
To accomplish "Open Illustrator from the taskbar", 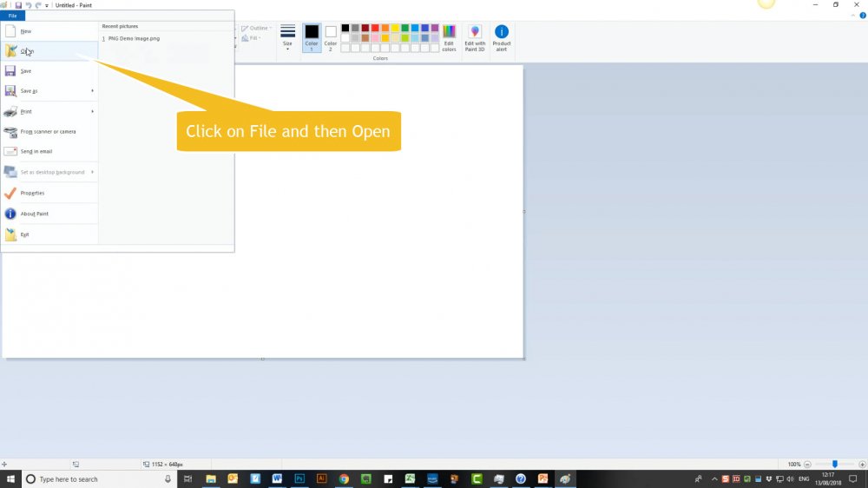I will pos(322,479).
